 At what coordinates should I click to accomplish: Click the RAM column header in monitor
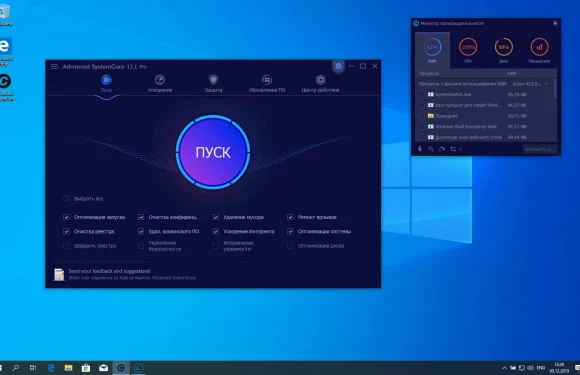click(x=512, y=74)
